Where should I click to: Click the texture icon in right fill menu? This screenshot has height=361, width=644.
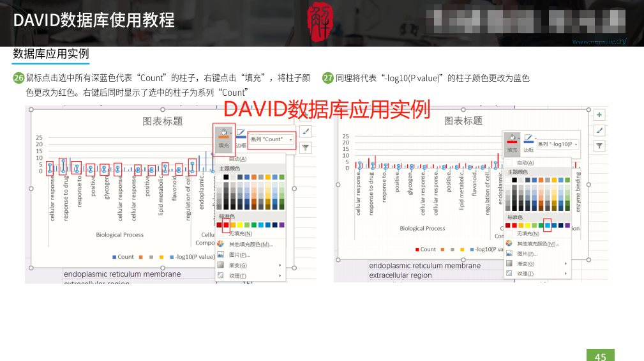pyautogui.click(x=509, y=273)
